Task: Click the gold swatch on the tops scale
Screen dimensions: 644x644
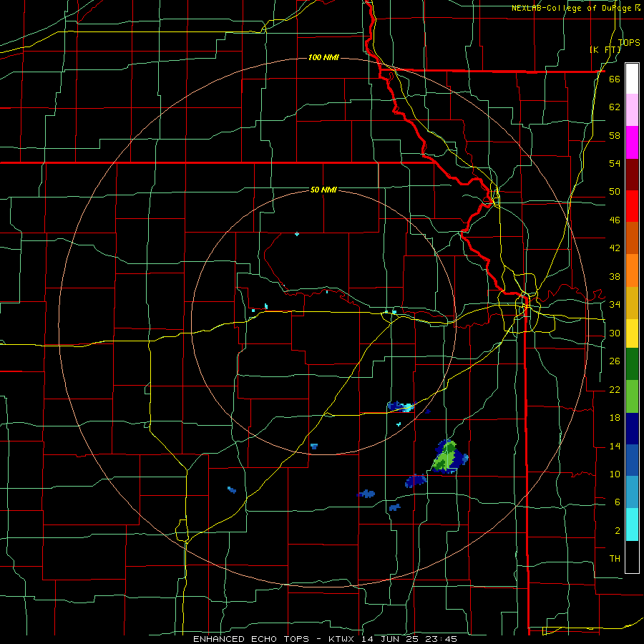Action: click(632, 303)
